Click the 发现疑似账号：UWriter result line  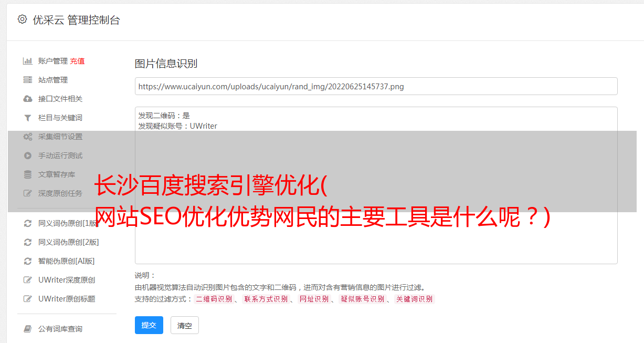click(177, 126)
